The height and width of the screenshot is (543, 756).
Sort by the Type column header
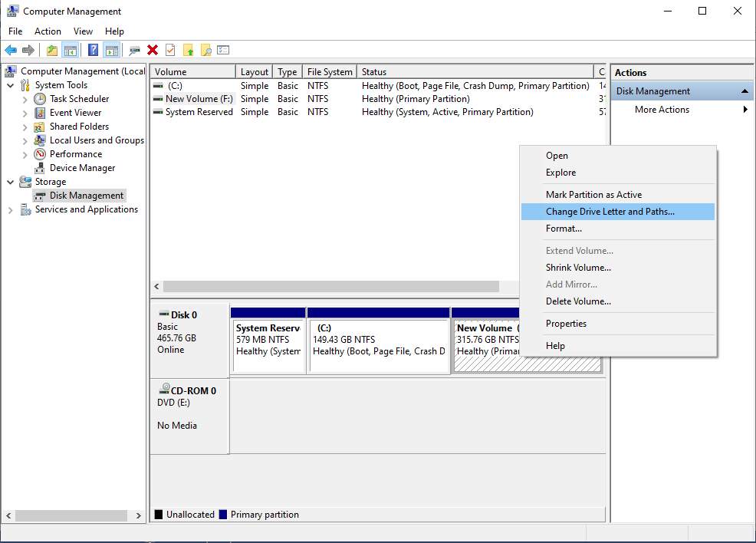coord(288,72)
